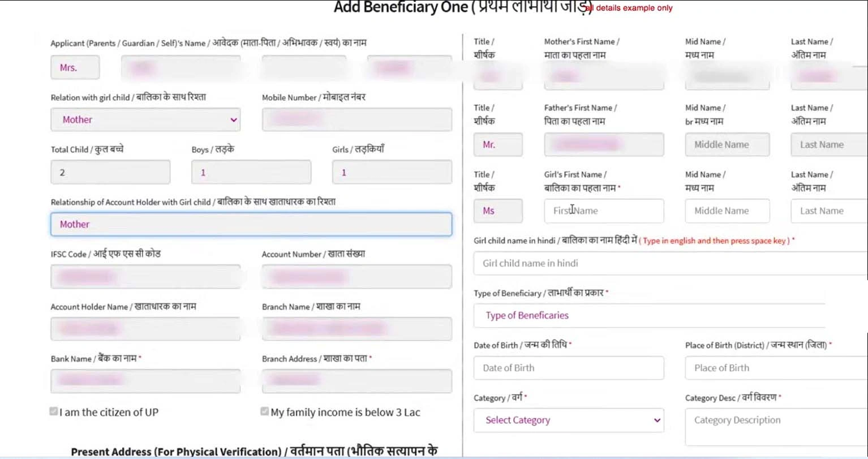The height and width of the screenshot is (459, 868).
Task: Open the Date of Birth field
Action: 569,368
